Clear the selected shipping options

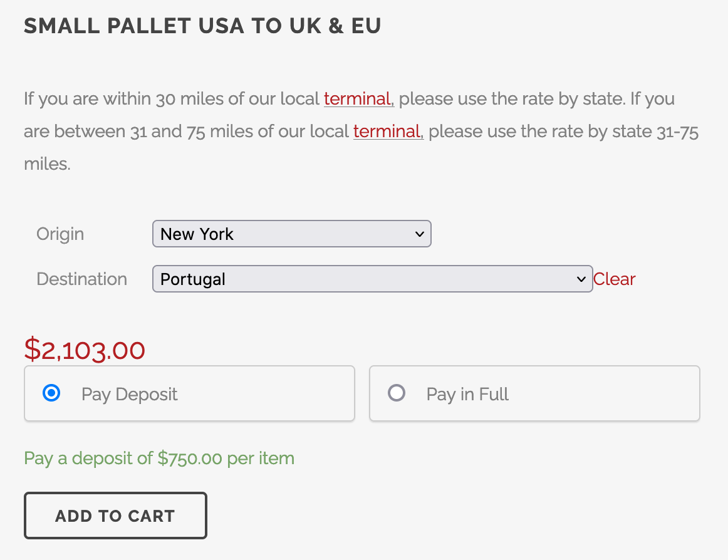(614, 279)
